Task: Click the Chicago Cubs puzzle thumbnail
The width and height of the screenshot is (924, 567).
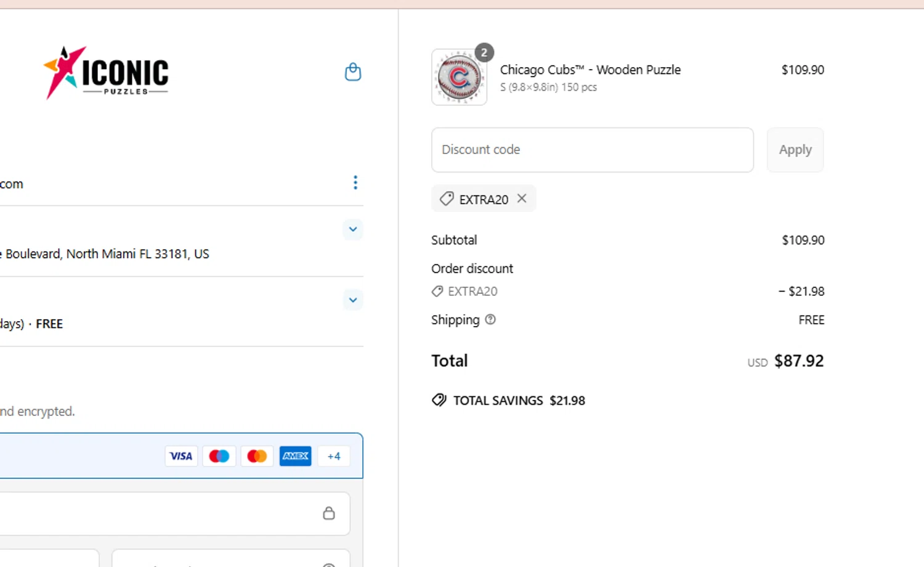Action: (459, 78)
